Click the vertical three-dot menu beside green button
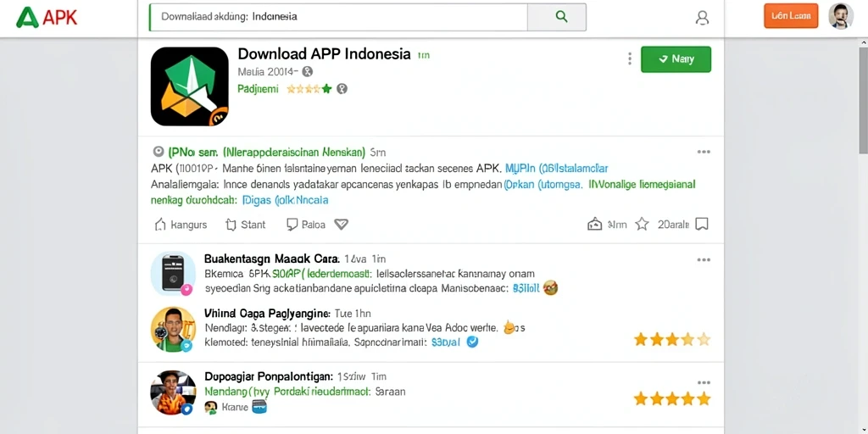 coord(630,58)
